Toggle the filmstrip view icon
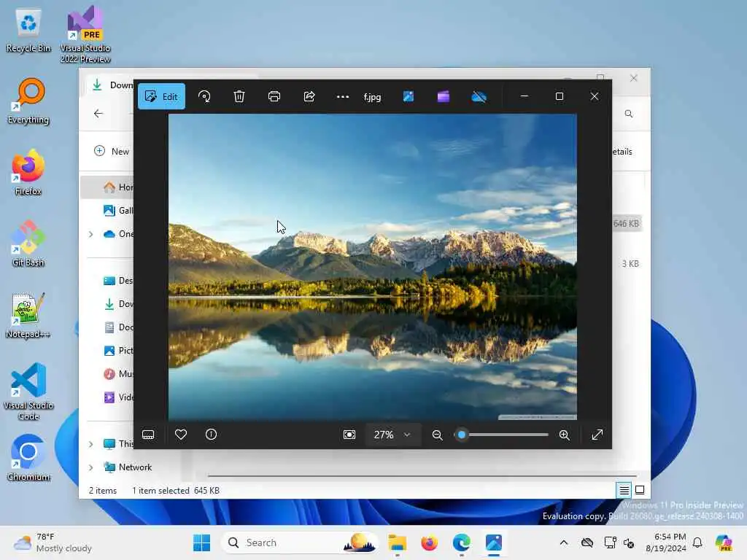747x560 pixels. 148,435
